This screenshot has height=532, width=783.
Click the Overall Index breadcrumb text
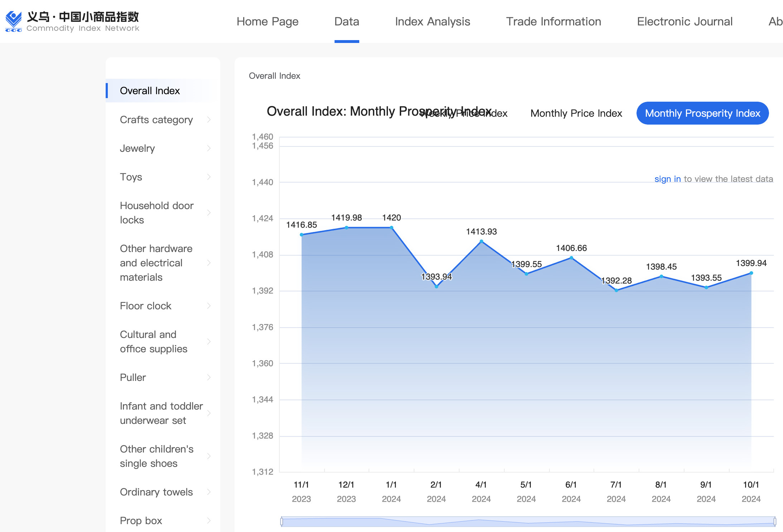pos(274,76)
